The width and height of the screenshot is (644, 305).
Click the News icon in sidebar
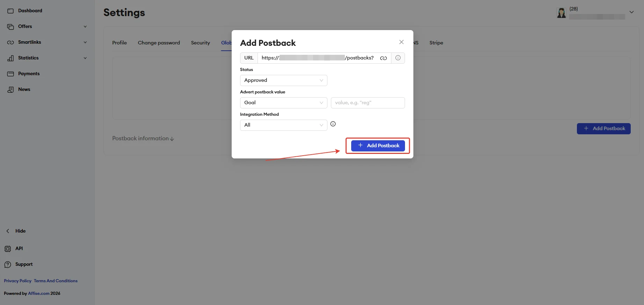tap(10, 90)
